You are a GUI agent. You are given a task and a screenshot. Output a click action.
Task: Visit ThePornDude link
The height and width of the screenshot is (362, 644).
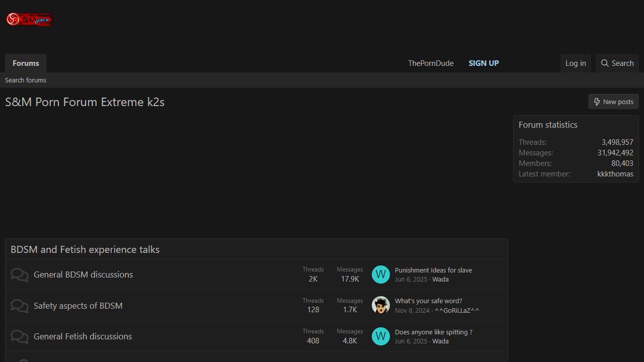[x=431, y=63]
